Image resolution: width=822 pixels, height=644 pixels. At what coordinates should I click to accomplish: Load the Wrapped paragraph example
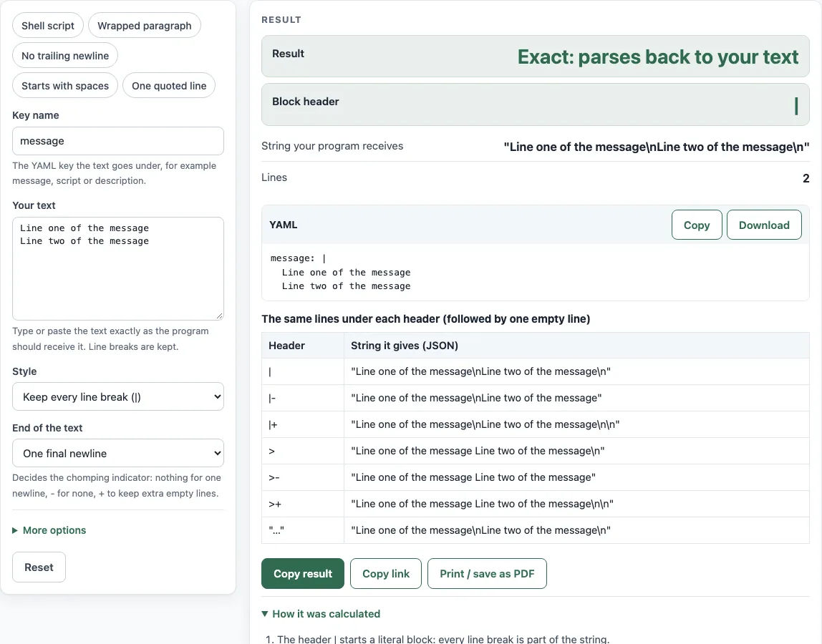[144, 26]
